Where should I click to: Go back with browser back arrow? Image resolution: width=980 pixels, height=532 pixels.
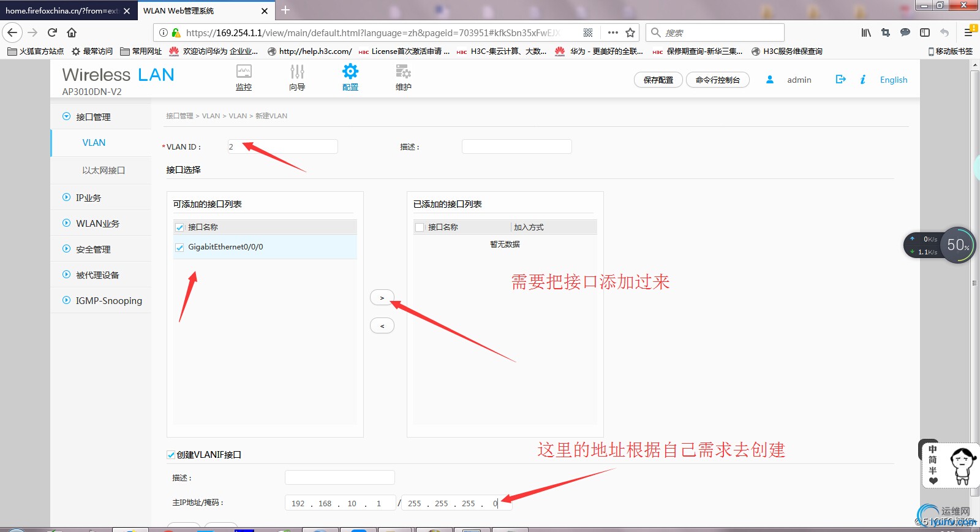[x=12, y=32]
